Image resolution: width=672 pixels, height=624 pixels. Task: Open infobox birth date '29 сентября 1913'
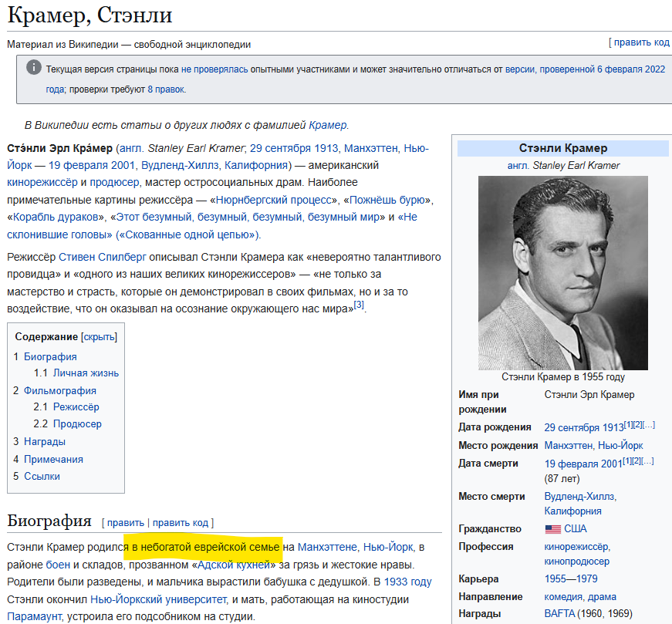(584, 428)
